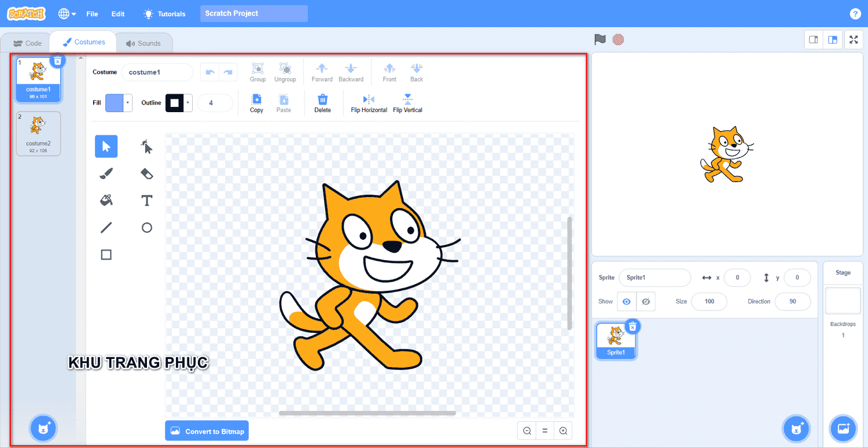Select the costume2 thumbnail

[38, 134]
